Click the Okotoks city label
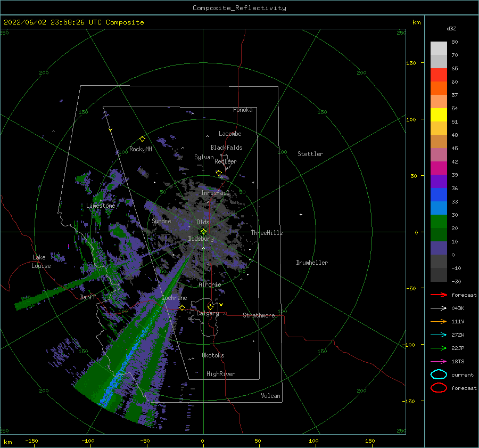Screen dimensions: 479x448 coord(213,355)
